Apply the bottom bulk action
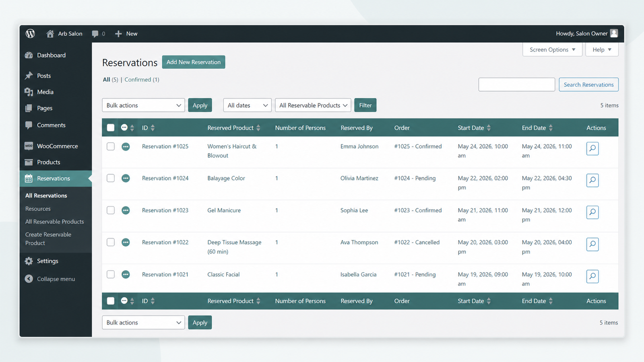 [200, 323]
